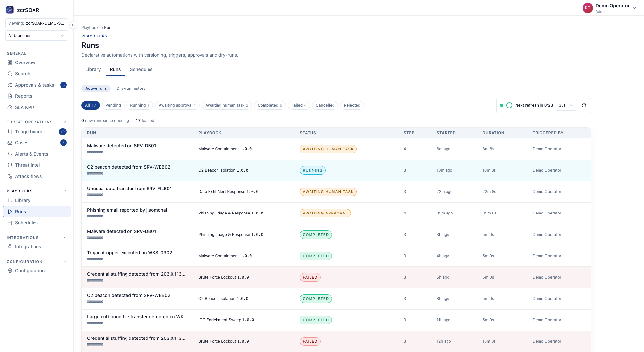The width and height of the screenshot is (644, 352).
Task: Collapse the sidebar with the double-chevron button
Action: [73, 25]
